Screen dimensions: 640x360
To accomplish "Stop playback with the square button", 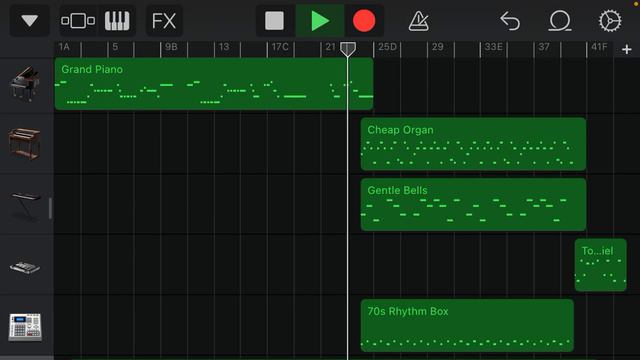I will (274, 20).
